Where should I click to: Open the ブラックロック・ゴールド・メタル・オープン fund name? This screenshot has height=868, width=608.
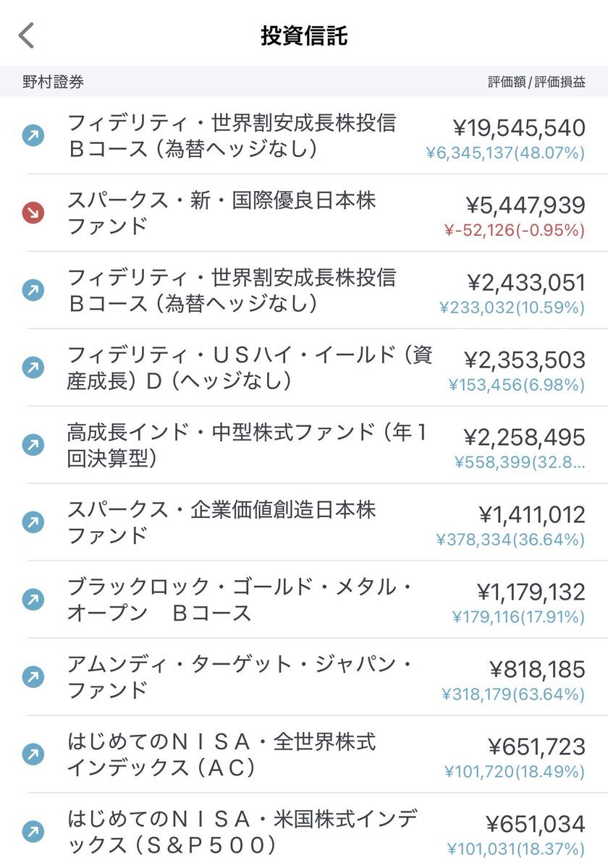(240, 600)
